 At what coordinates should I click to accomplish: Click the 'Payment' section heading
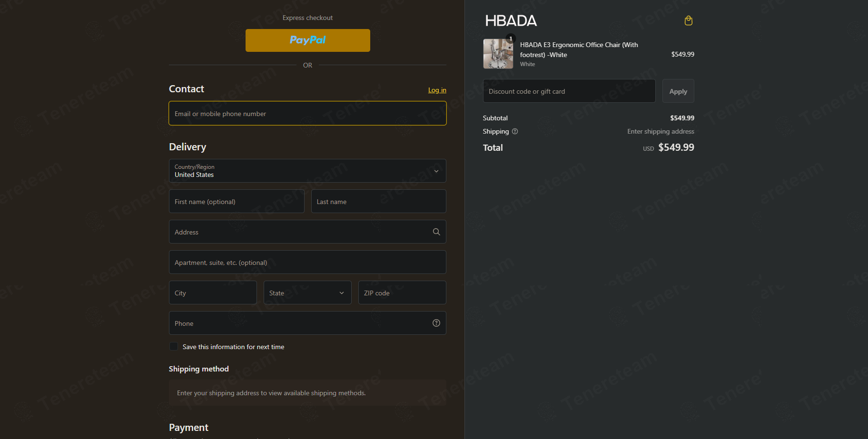coord(188,427)
